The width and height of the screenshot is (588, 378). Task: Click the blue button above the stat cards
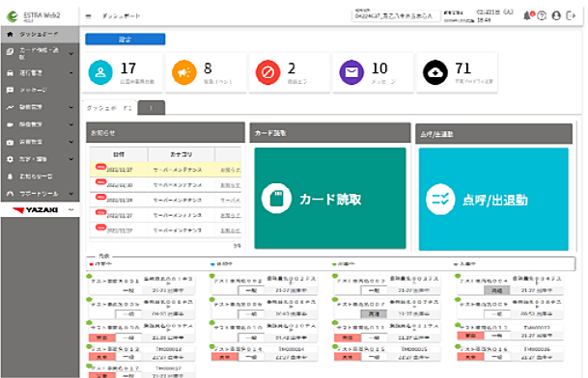pyautogui.click(x=126, y=39)
